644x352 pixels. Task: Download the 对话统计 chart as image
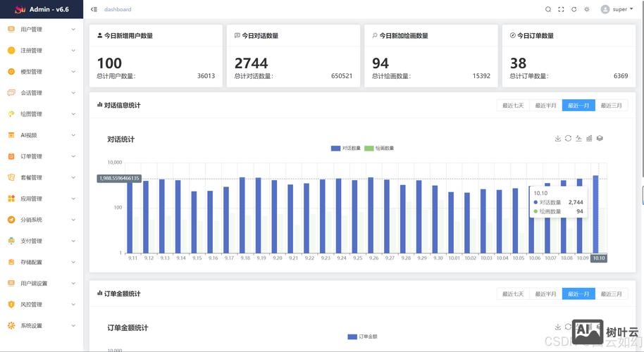(557, 139)
